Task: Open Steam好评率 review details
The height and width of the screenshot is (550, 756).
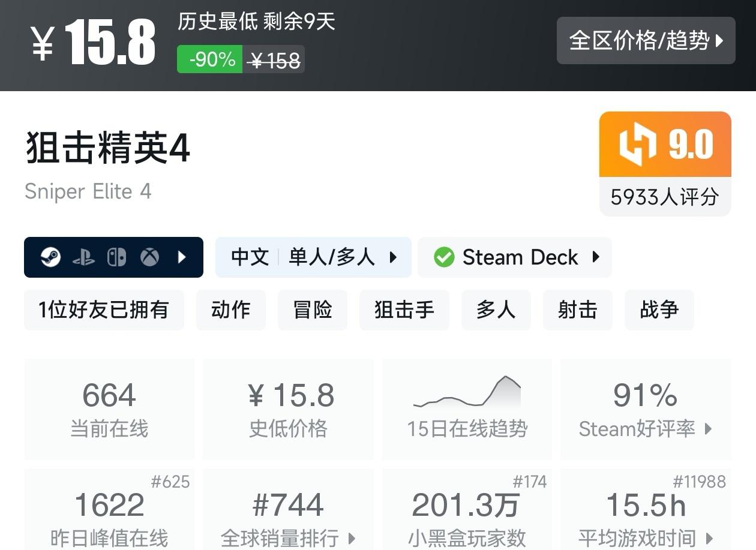Action: click(x=646, y=408)
